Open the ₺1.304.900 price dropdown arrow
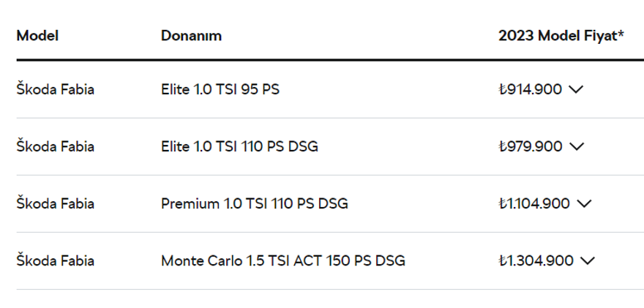The image size is (644, 308). [587, 261]
